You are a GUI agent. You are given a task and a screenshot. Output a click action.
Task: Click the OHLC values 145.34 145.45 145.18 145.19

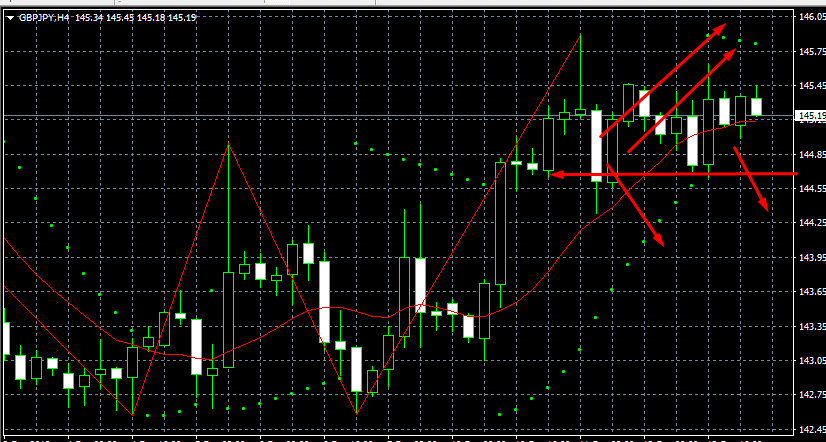(136, 18)
